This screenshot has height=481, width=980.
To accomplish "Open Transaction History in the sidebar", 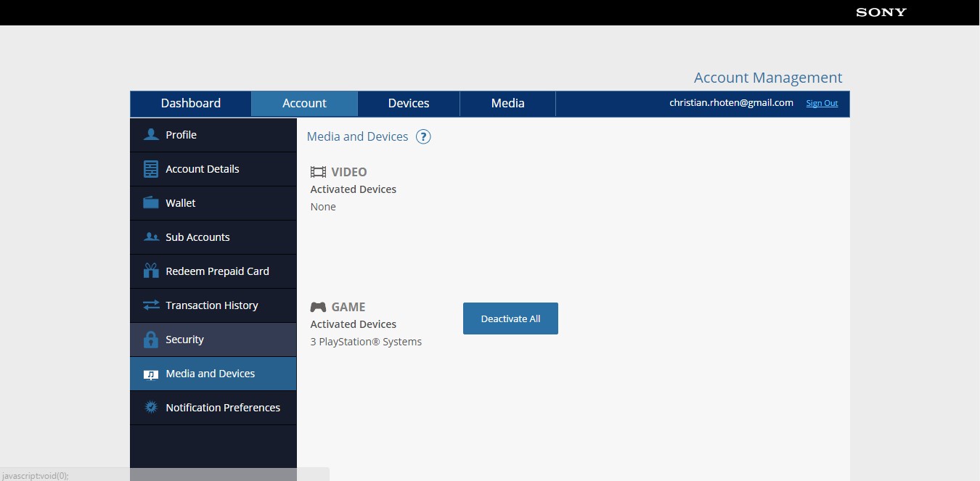I will (213, 305).
